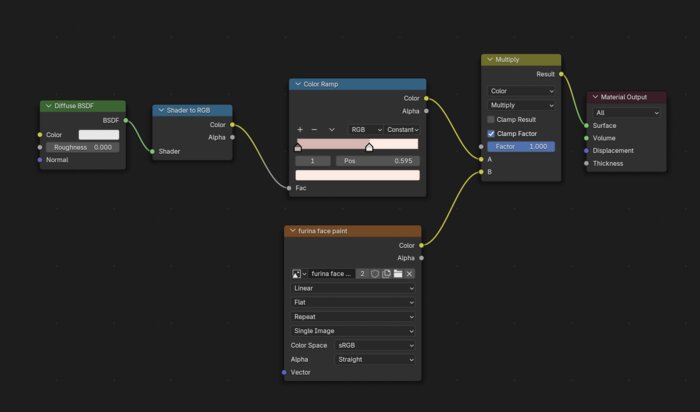Image resolution: width=700 pixels, height=412 pixels.
Task: Click the Fac input socket on Color Ramp
Action: coord(289,188)
